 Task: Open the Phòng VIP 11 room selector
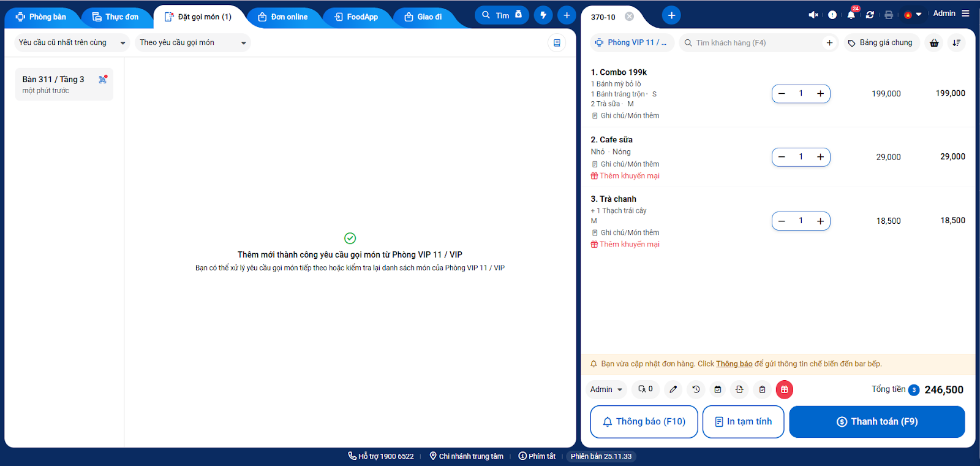631,43
